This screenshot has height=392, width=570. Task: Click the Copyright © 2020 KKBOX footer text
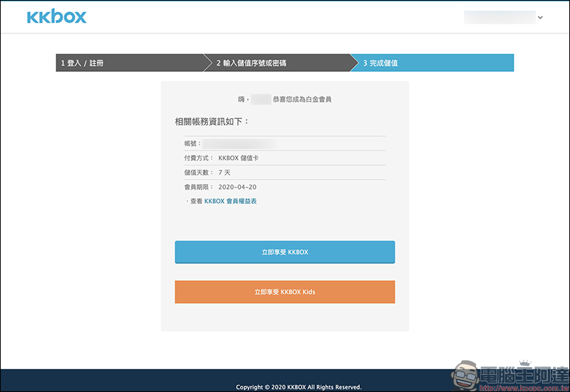299,387
